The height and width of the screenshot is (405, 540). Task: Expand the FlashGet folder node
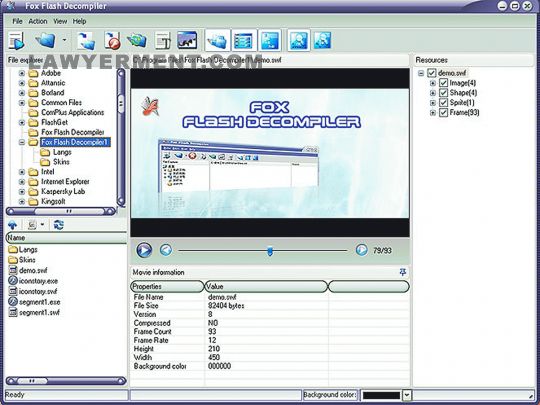point(22,122)
